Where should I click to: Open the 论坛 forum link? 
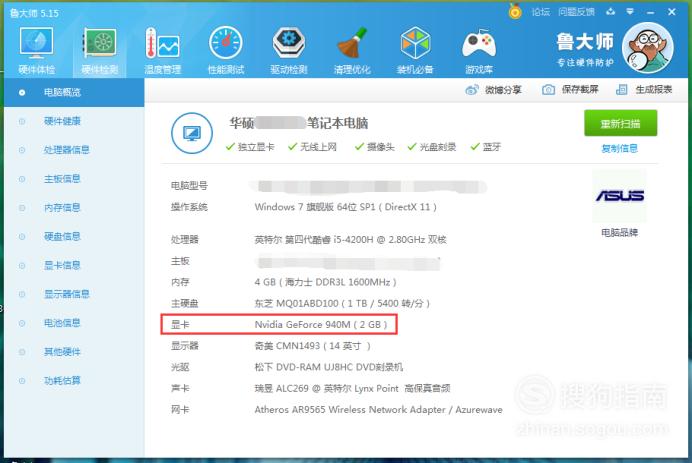tap(541, 12)
